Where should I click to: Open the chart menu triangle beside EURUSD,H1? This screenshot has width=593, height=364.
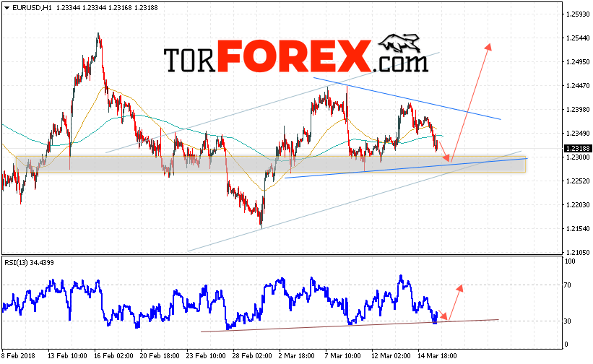click(7, 7)
